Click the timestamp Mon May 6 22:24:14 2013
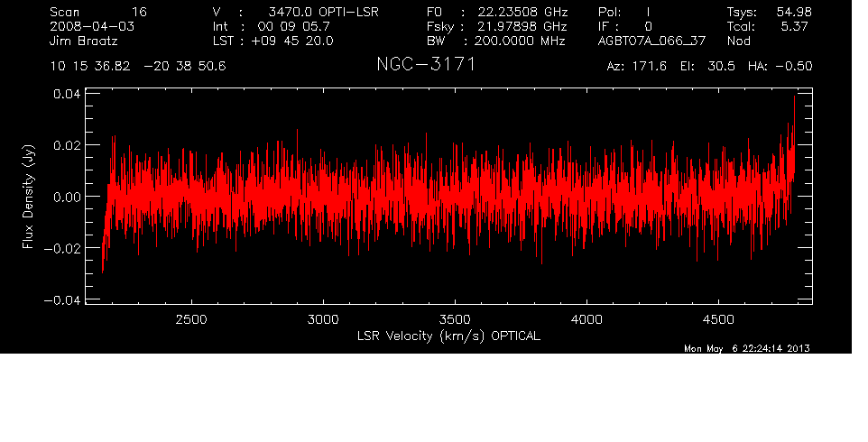 [747, 349]
